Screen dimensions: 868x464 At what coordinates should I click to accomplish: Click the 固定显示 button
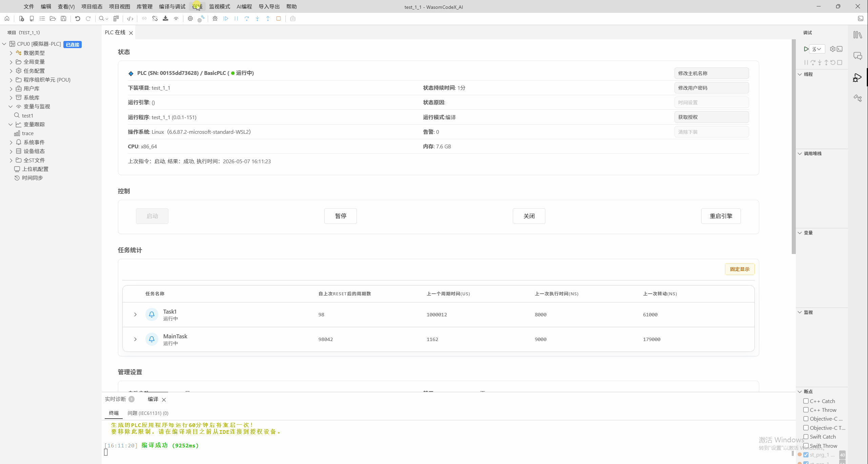(x=740, y=269)
